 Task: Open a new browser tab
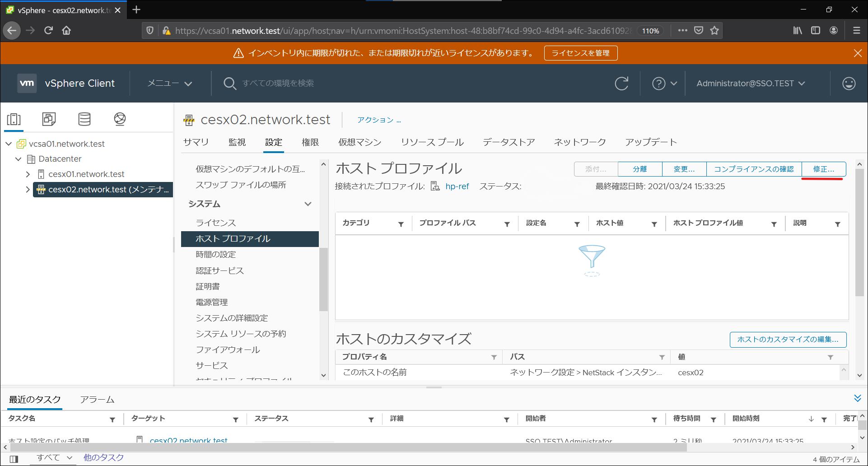coord(136,9)
